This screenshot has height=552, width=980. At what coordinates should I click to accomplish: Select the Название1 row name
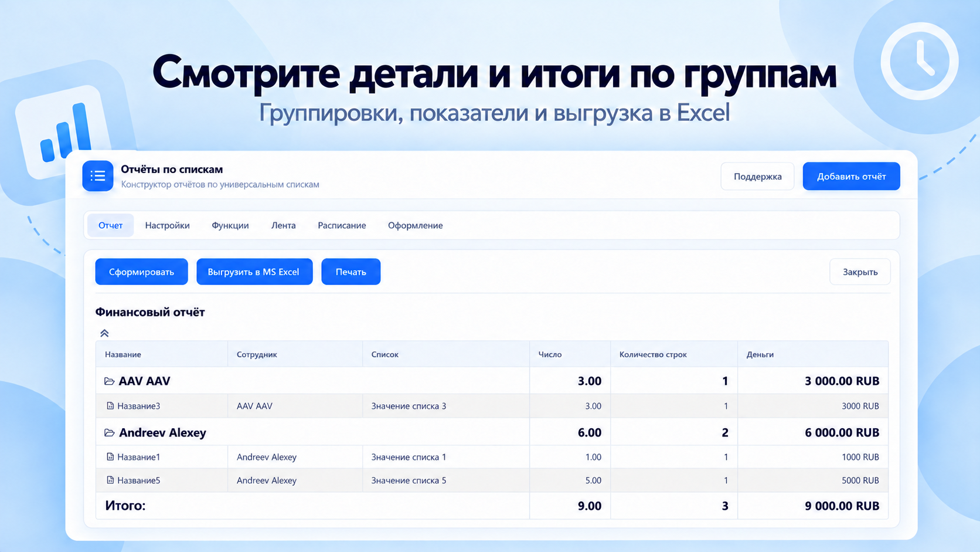click(139, 457)
